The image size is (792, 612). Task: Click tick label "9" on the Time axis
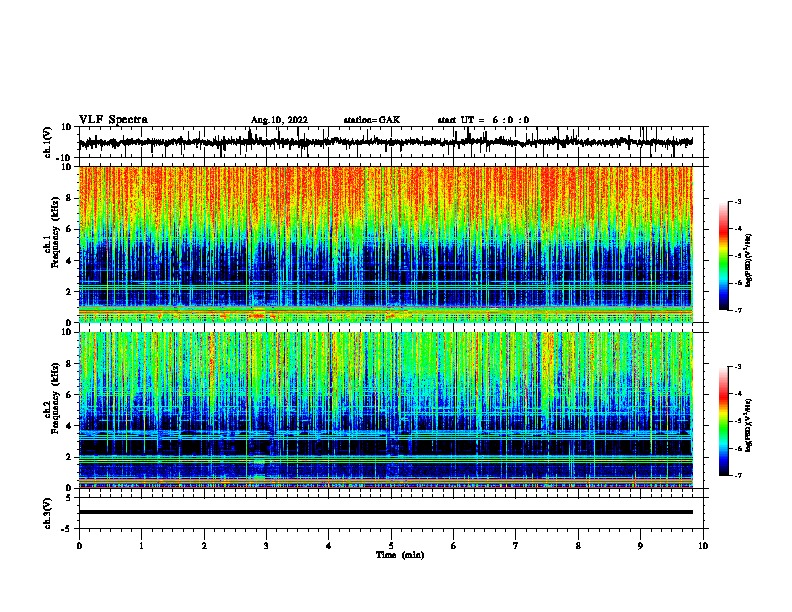click(640, 546)
